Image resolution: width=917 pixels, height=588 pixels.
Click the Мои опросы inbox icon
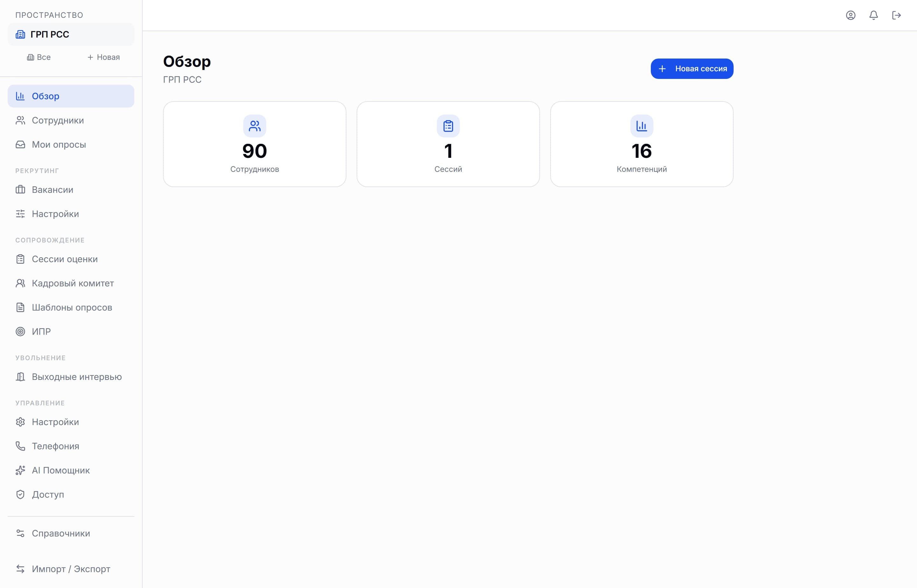tap(20, 144)
